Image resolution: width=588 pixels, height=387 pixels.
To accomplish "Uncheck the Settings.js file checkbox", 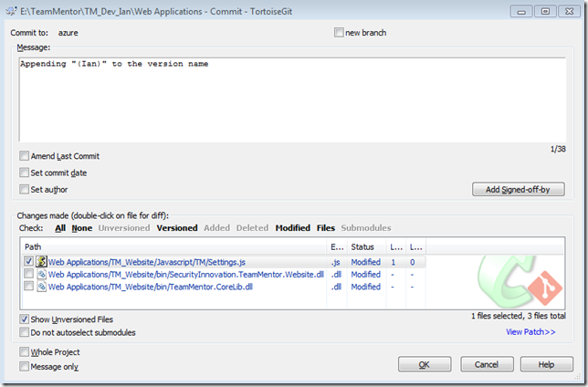I will point(28,261).
